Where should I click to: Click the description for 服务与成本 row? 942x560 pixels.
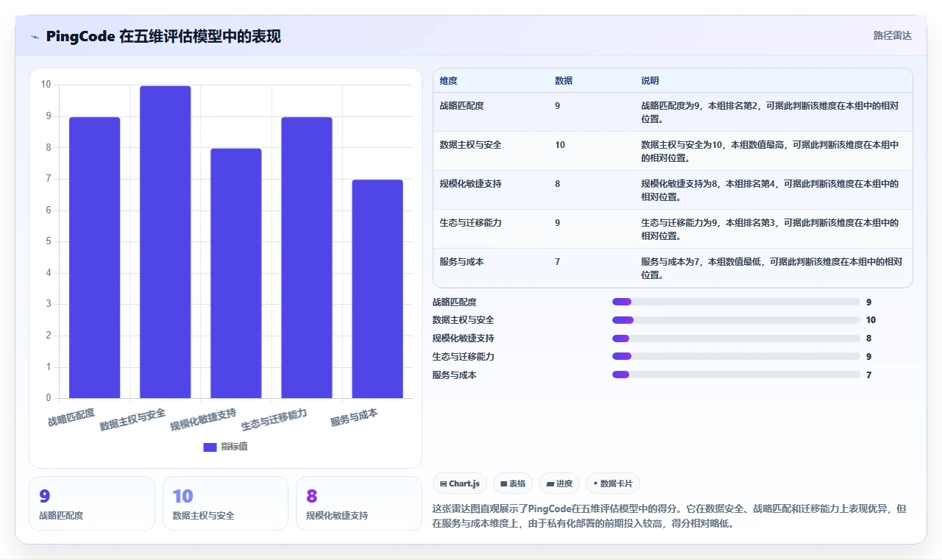click(771, 269)
